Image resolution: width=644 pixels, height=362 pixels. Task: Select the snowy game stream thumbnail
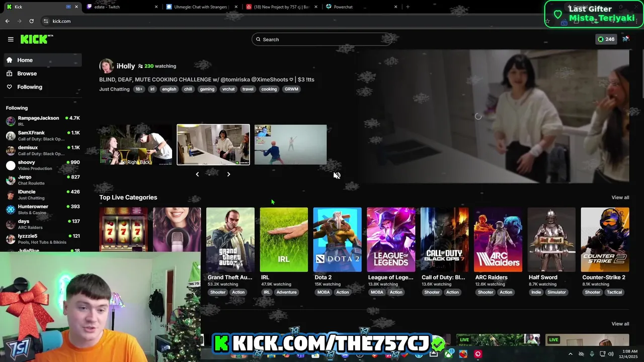click(290, 144)
